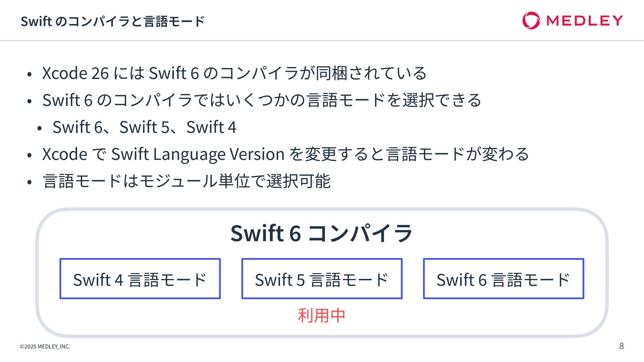644x362 pixels.
Task: Click the bullet モジュール単位で選択可能
Action: pyautogui.click(x=186, y=181)
